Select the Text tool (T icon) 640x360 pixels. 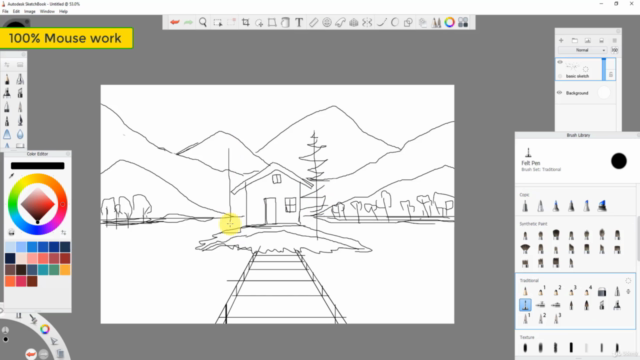(299, 22)
